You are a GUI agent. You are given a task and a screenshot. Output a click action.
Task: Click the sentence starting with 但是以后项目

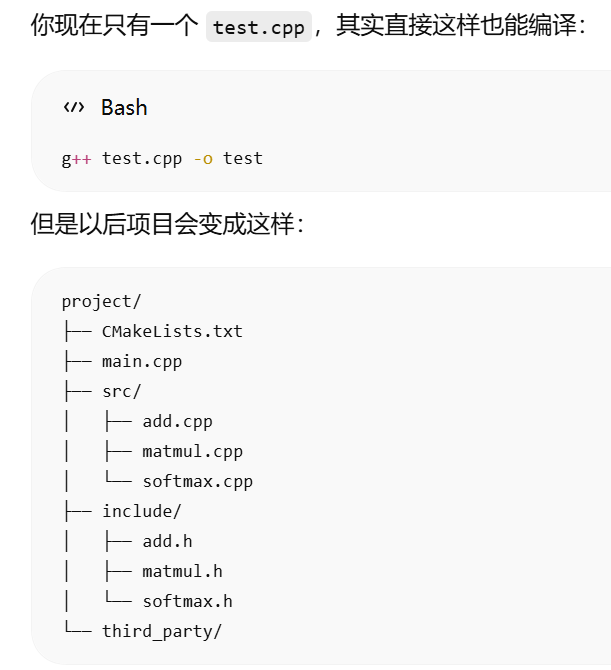(x=167, y=223)
